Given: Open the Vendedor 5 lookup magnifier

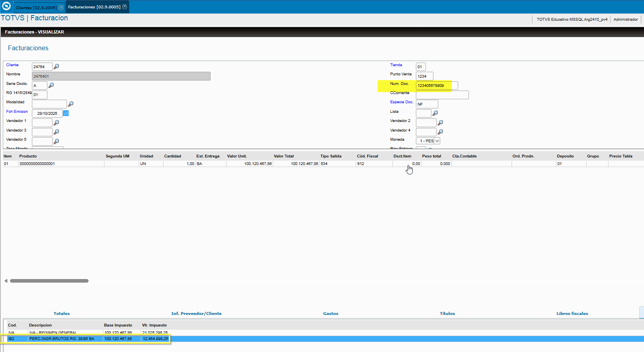Looking at the screenshot, I should (56, 142).
